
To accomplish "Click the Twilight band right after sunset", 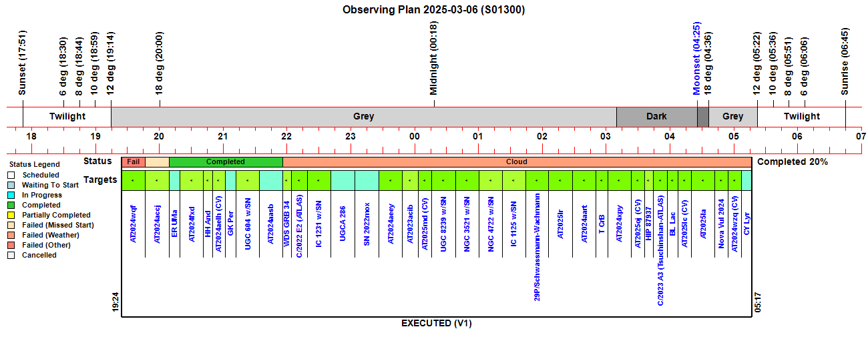I will tap(67, 117).
